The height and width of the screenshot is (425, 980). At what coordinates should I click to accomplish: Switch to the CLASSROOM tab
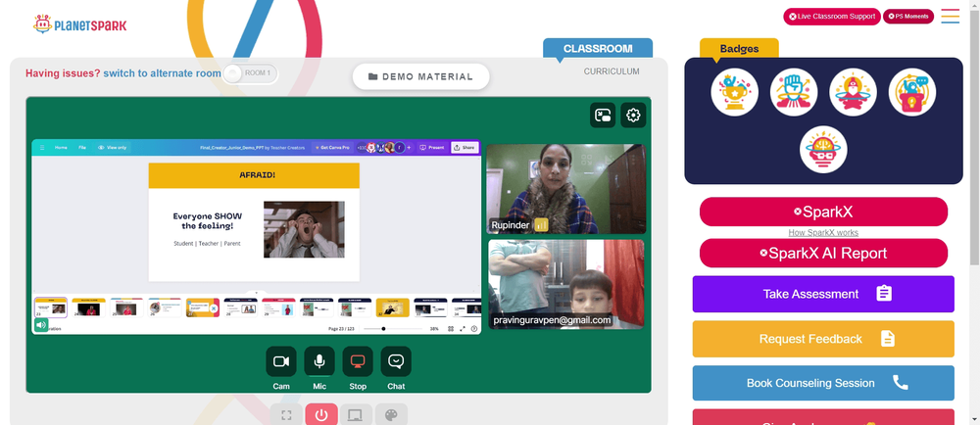[598, 49]
